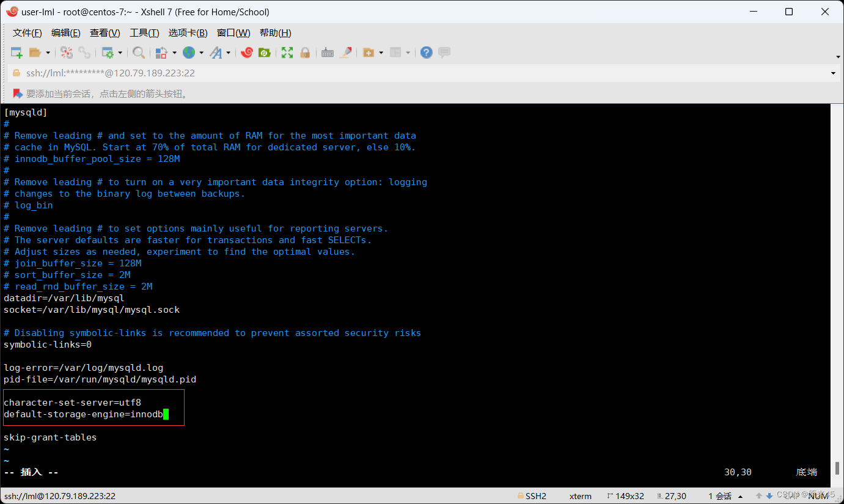The width and height of the screenshot is (844, 504).
Task: Click the 'log-error=/var/log/mysqld.log' line
Action: [x=83, y=368]
